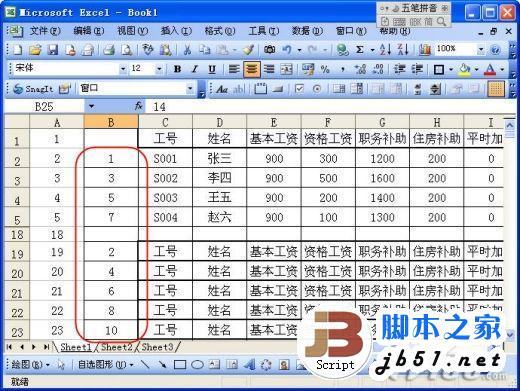Screen dimensions: 520x391
Task: Open the 编辑(E) menu
Action: (x=88, y=31)
